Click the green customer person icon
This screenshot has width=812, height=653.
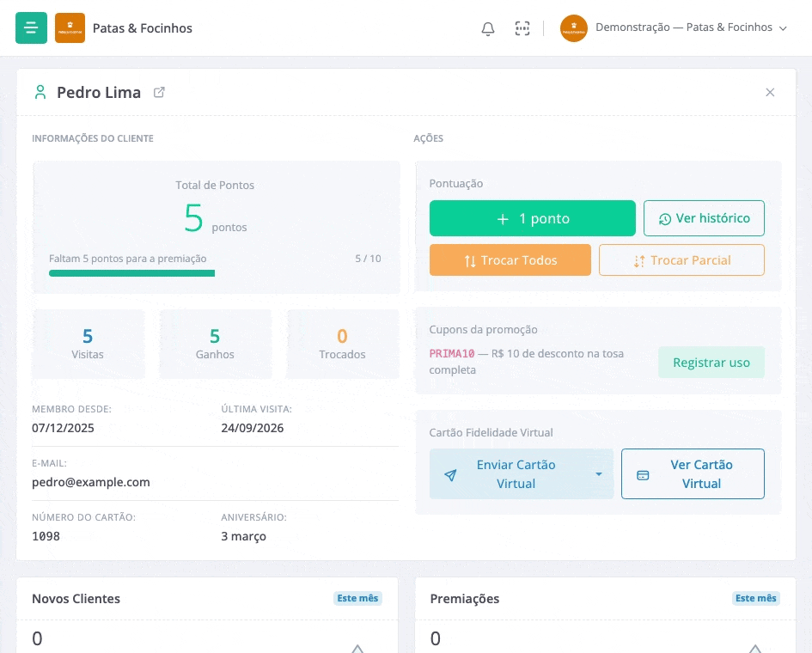[x=40, y=92]
